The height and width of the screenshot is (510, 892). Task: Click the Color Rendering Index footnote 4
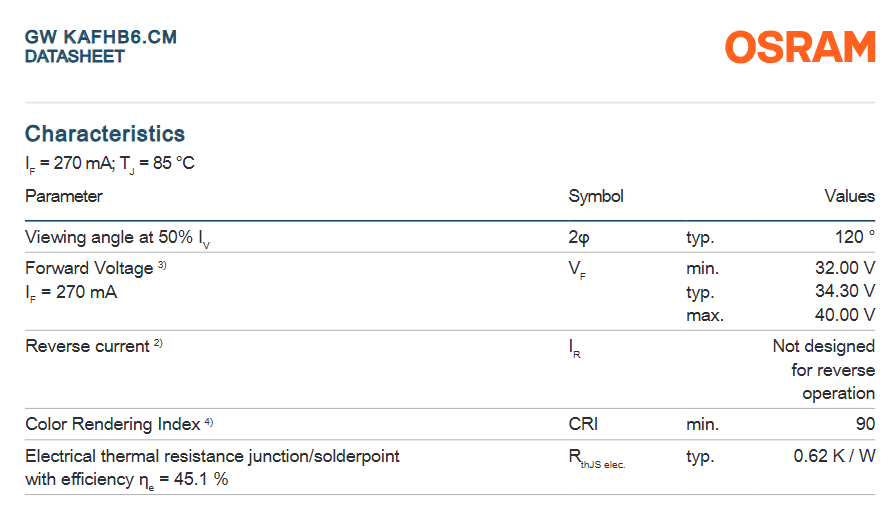(209, 422)
